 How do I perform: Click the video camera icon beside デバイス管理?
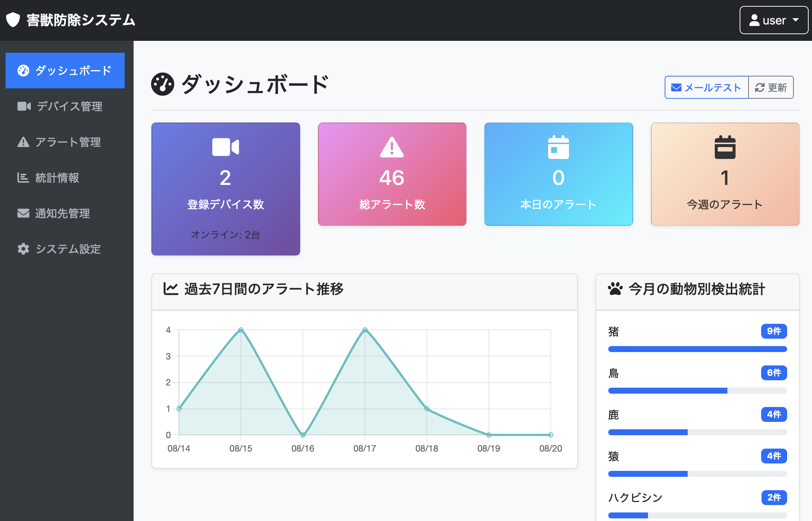coord(24,106)
